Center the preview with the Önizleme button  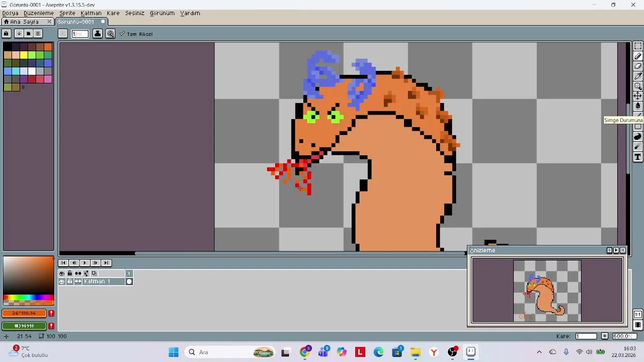pyautogui.click(x=609, y=250)
